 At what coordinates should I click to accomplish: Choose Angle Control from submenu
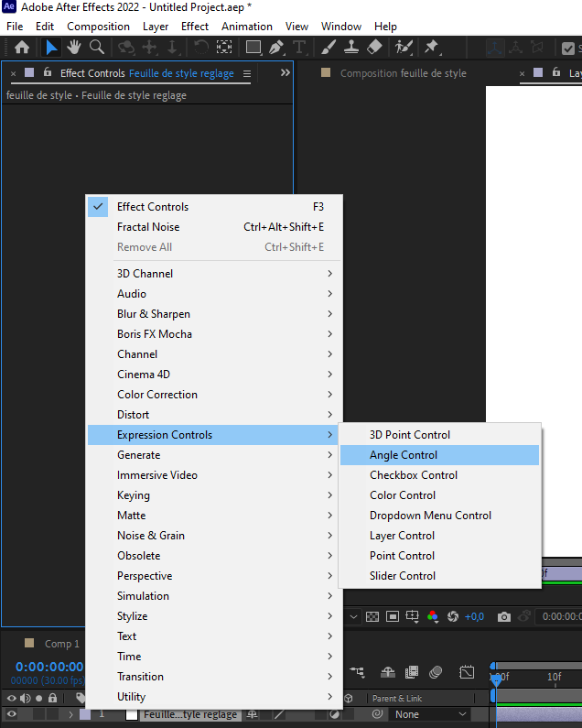(x=404, y=455)
